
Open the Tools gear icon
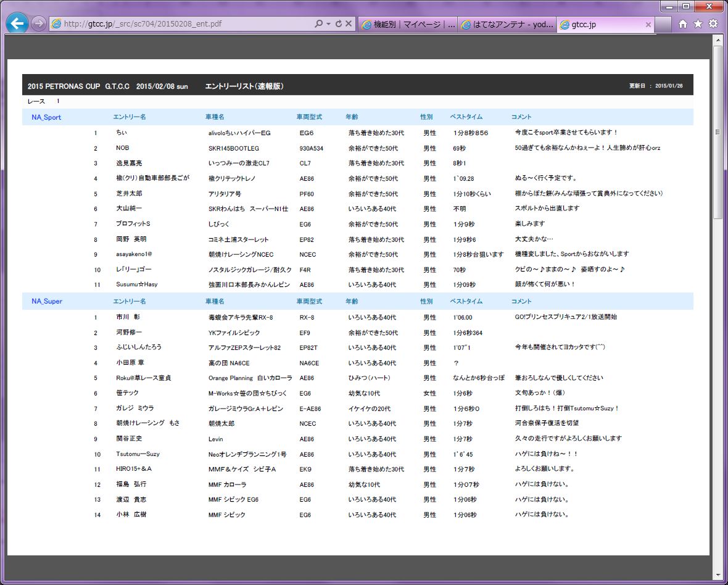713,24
